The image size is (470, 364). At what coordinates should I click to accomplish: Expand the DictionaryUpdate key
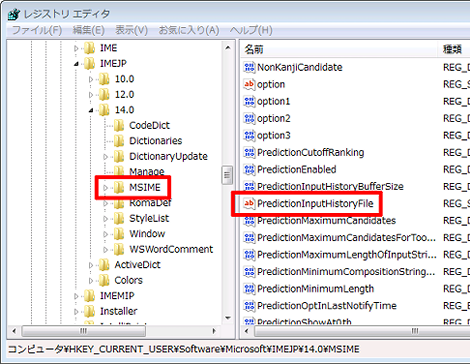pyautogui.click(x=105, y=157)
